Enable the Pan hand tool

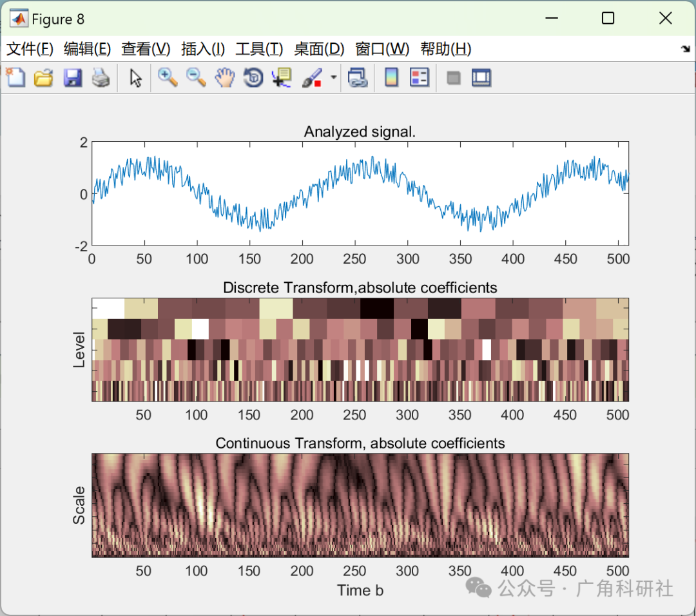[x=225, y=78]
